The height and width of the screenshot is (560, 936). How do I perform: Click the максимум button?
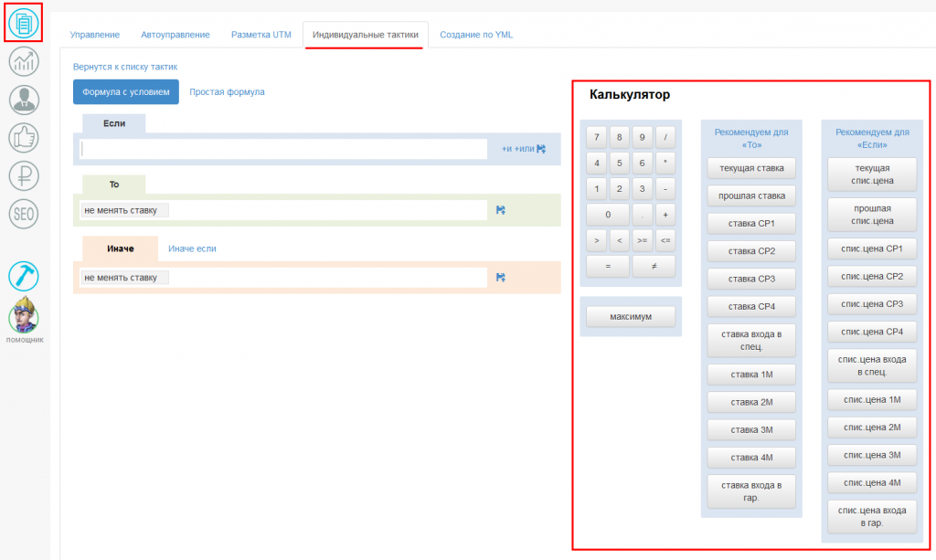point(631,317)
